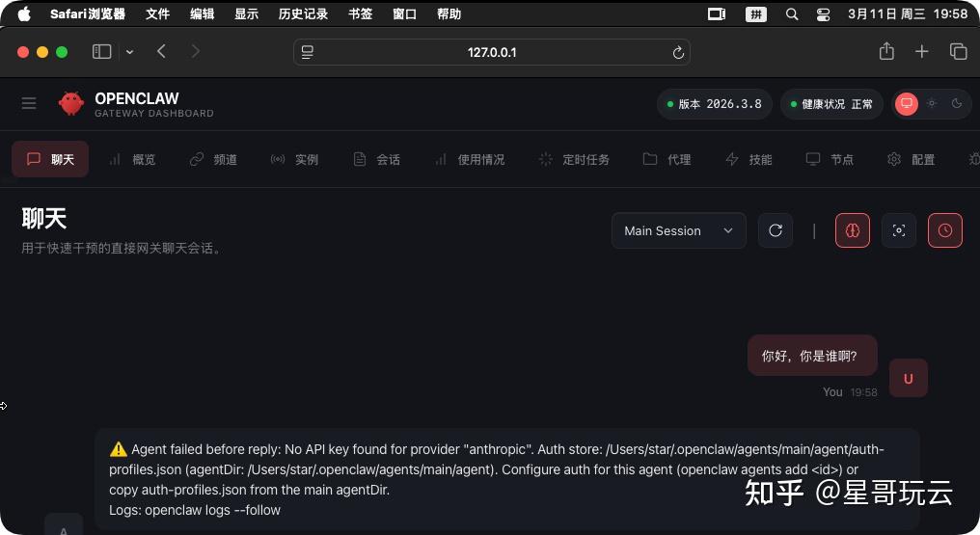Viewport: 980px width, 535px height.
Task: Open the 书签 menu
Action: pos(360,13)
